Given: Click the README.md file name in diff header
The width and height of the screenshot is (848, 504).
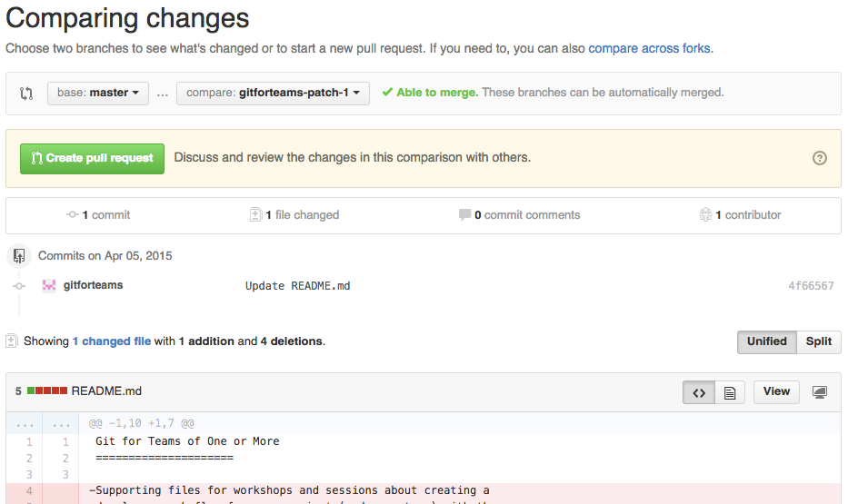Looking at the screenshot, I should (x=106, y=390).
